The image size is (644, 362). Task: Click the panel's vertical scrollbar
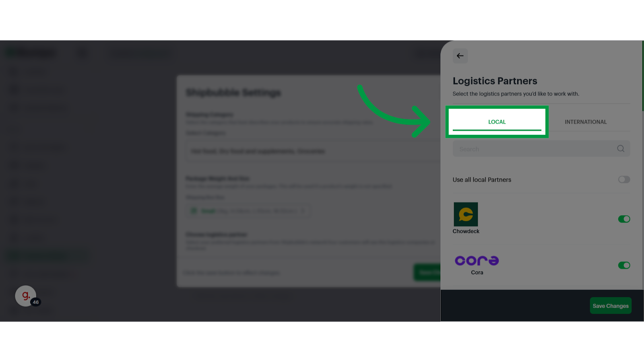(643, 76)
